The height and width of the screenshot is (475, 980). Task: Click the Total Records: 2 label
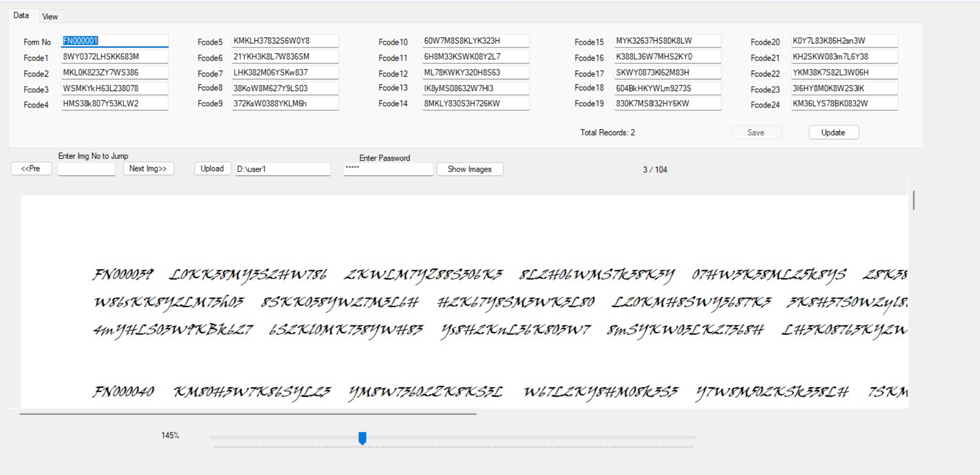coord(607,132)
